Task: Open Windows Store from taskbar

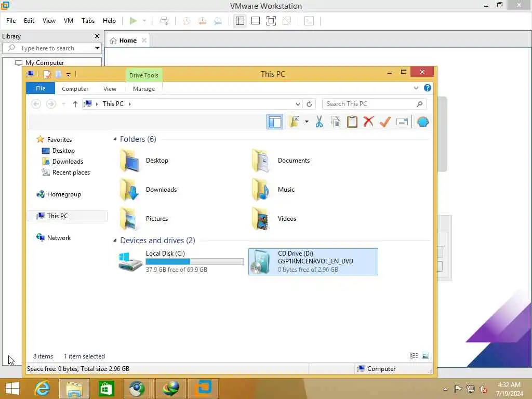Action: click(106, 389)
